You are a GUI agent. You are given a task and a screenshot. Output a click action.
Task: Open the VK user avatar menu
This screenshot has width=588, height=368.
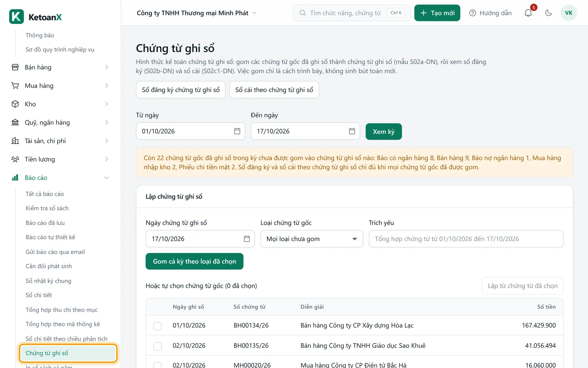(x=569, y=13)
